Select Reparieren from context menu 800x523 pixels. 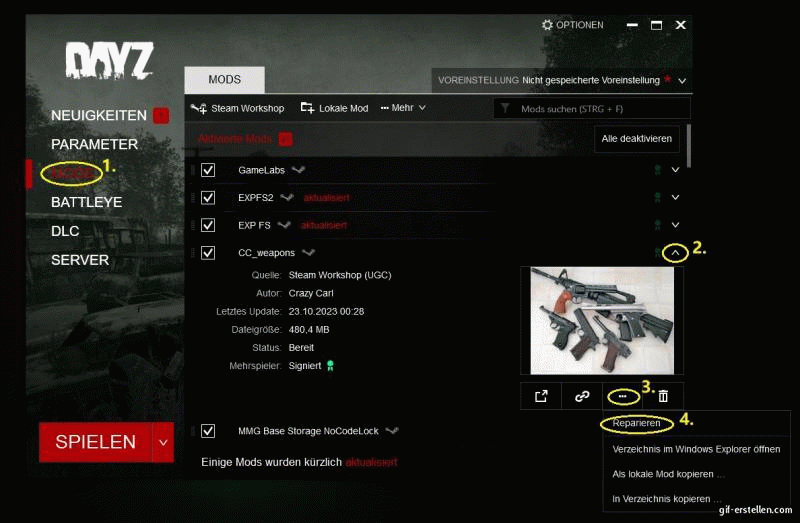636,424
